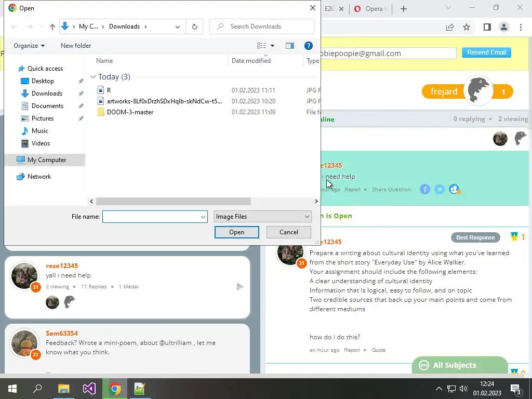Expand address bar path history dropdown
532x399 pixels.
[x=178, y=27]
